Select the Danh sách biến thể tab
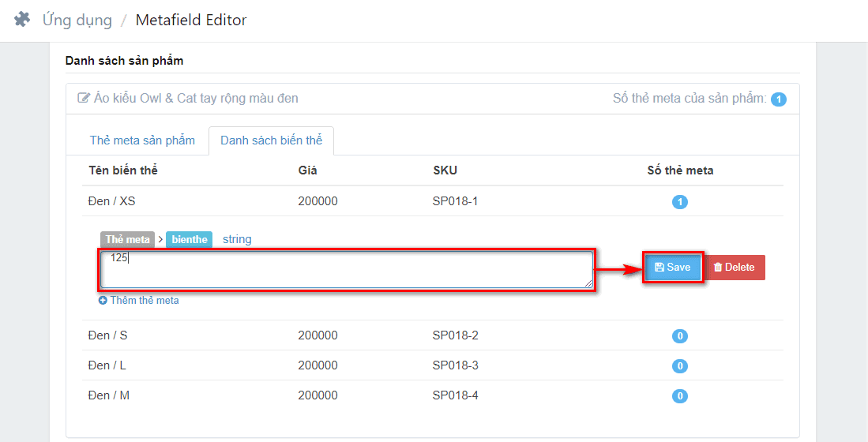 271,140
